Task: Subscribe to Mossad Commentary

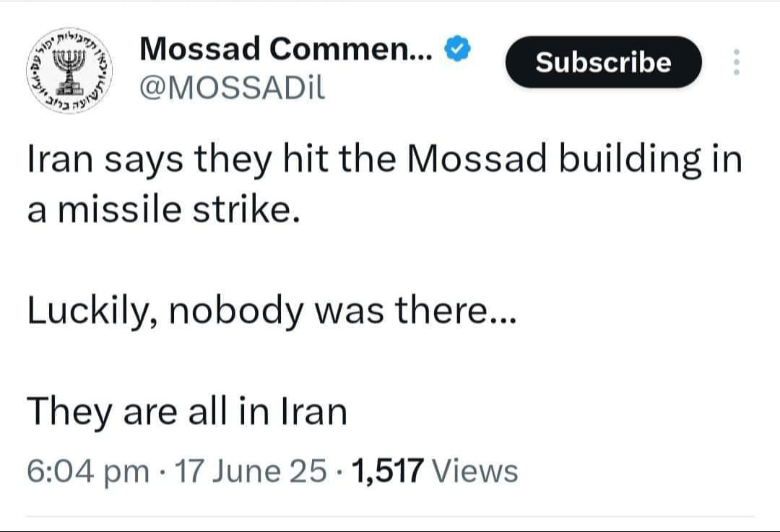Action: (x=603, y=62)
